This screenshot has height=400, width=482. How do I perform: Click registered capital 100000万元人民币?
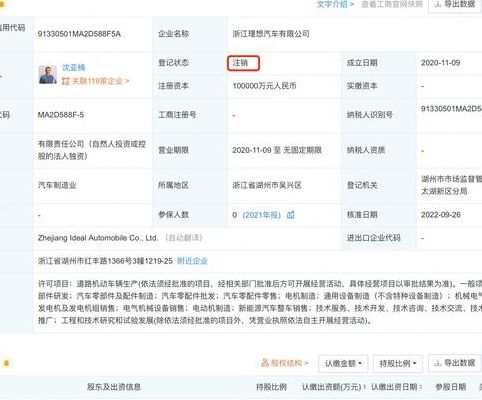(264, 86)
